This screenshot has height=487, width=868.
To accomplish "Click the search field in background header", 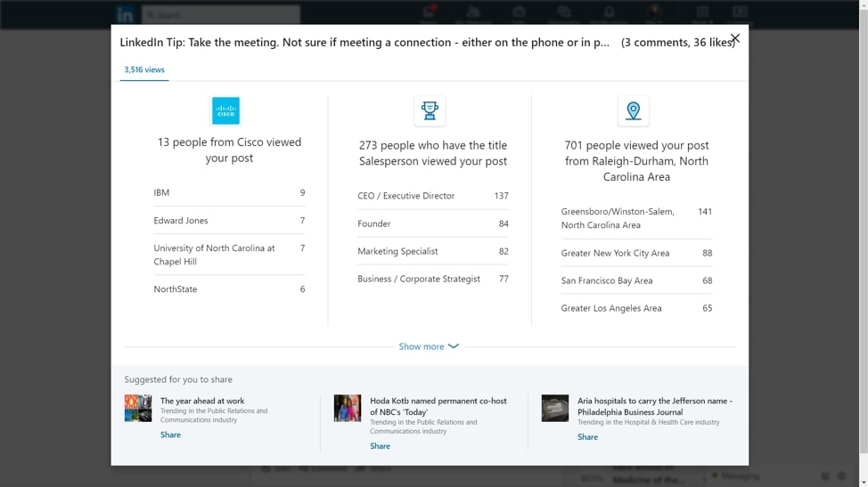I will point(221,15).
